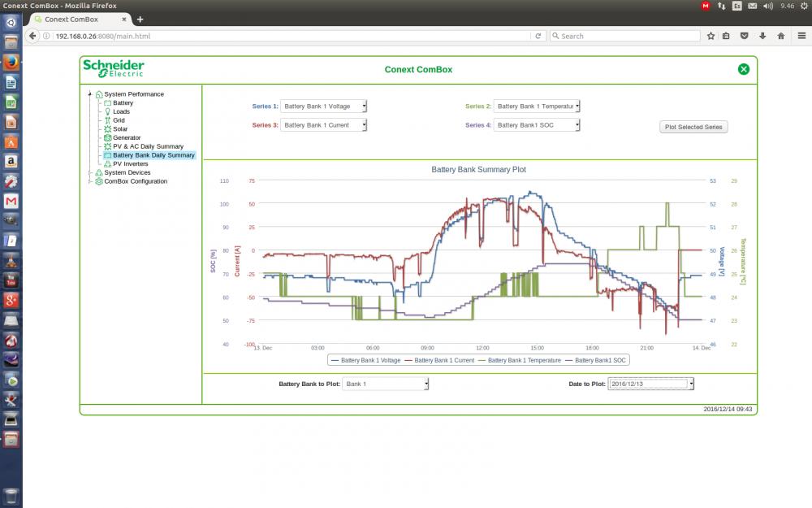The image size is (812, 508).
Task: Bookmark this page with the star icon
Action: click(x=710, y=36)
